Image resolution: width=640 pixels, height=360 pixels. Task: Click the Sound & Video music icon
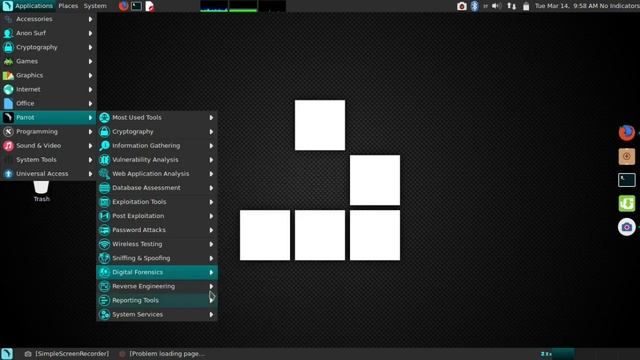[x=8, y=146]
